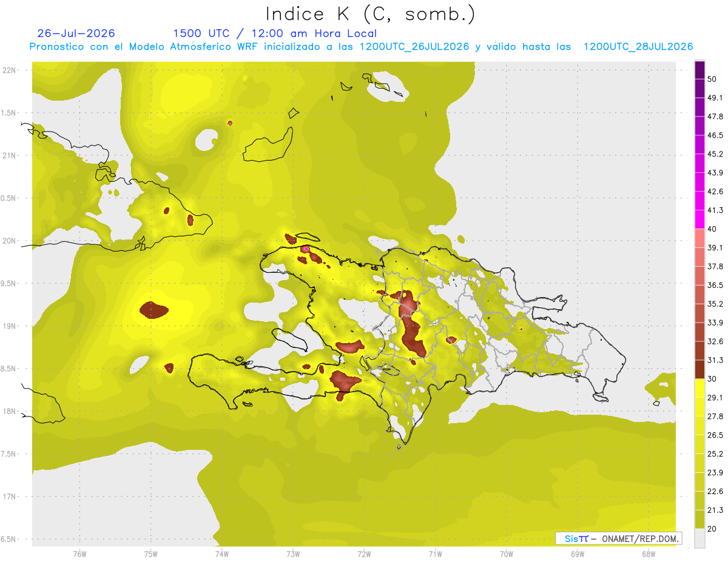Click the '73W' longitude label
The height and width of the screenshot is (562, 728).
tap(293, 554)
